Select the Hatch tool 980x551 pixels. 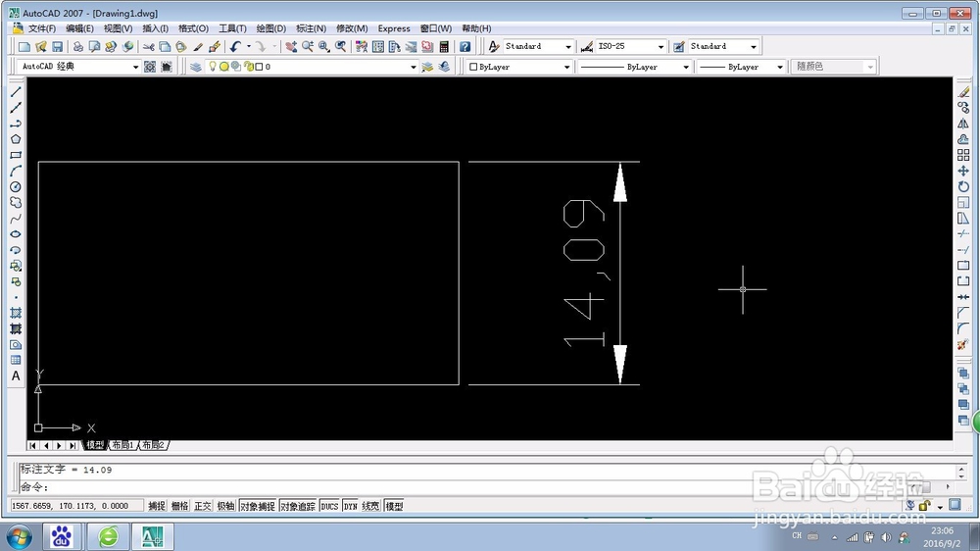[x=16, y=313]
